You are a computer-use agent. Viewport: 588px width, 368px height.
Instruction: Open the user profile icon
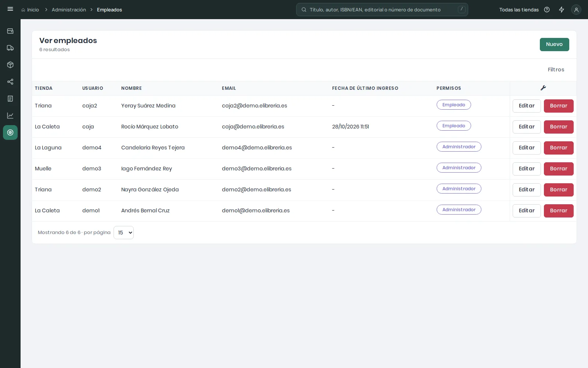[576, 10]
